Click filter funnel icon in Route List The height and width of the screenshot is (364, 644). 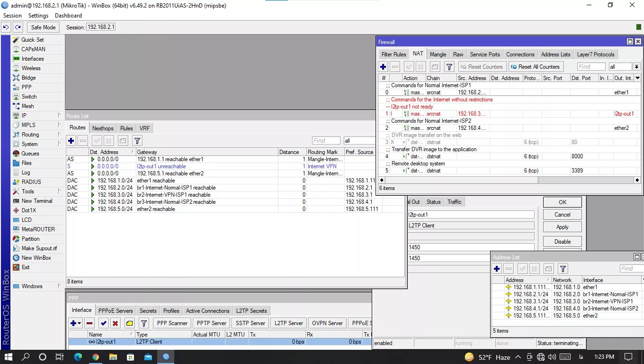click(x=137, y=141)
